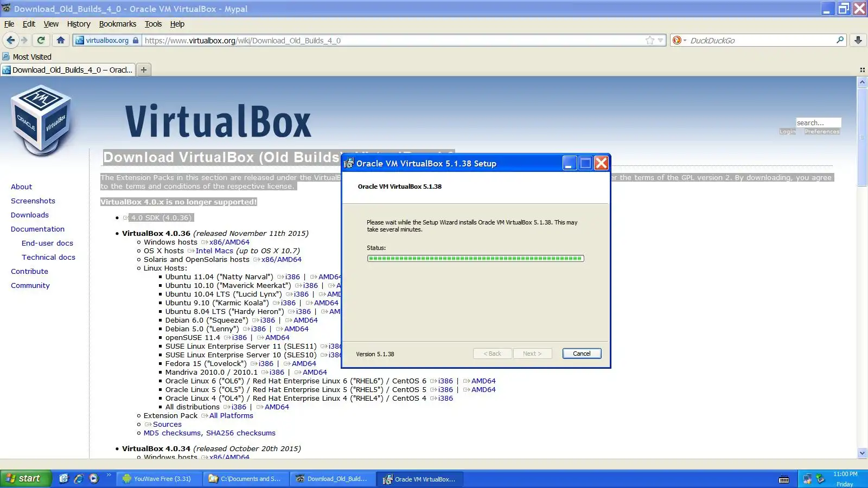Open the DuckDuckGo search engine selector

coord(679,40)
